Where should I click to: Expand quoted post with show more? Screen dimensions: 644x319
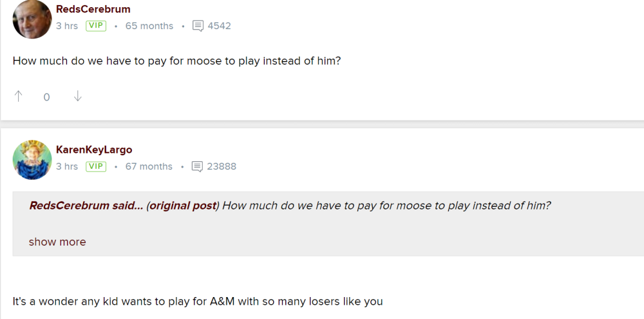57,242
